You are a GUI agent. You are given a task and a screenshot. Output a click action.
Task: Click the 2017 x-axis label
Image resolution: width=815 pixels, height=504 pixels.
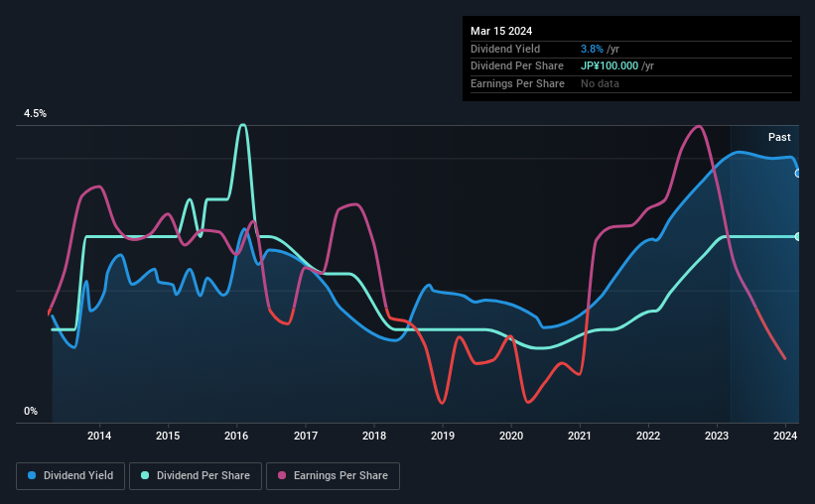[306, 436]
